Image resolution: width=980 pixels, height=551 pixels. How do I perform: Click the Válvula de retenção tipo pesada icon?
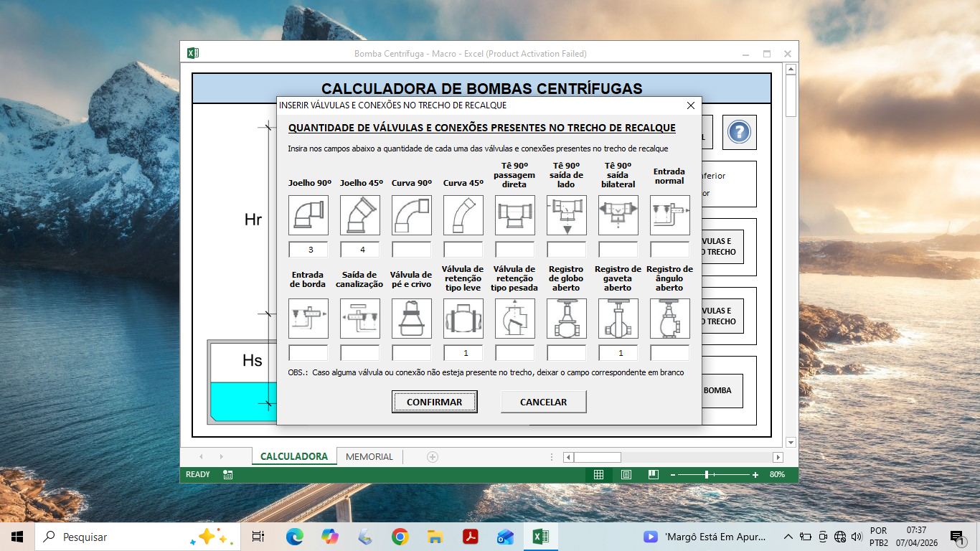click(515, 319)
